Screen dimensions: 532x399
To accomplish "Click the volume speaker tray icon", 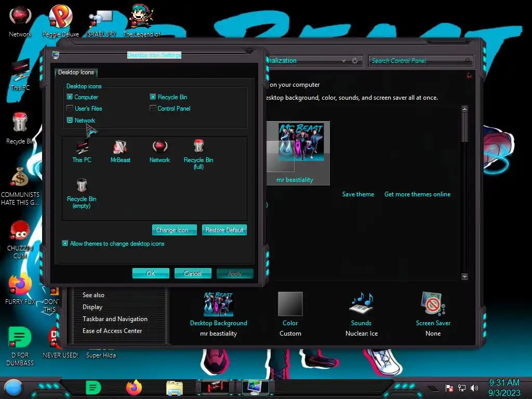I will (474, 388).
